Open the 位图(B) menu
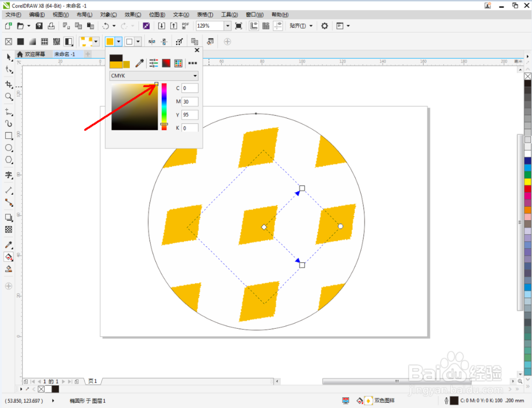Screen dimensions: 532x408 tap(157, 14)
